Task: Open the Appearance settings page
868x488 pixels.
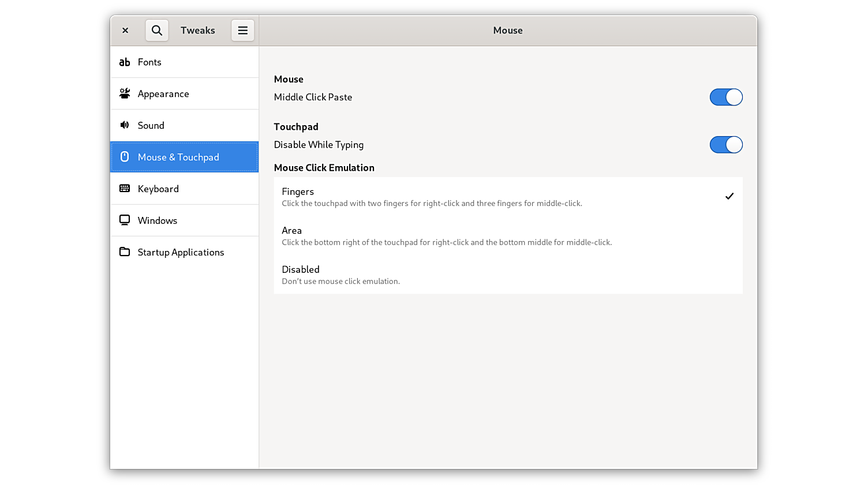Action: click(x=163, y=94)
